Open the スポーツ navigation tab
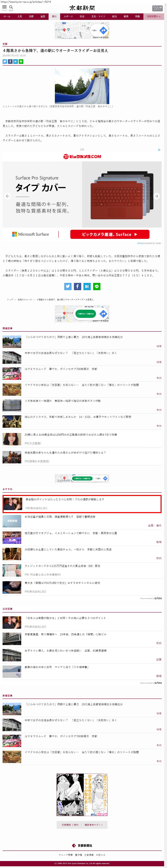 [x=68, y=16]
